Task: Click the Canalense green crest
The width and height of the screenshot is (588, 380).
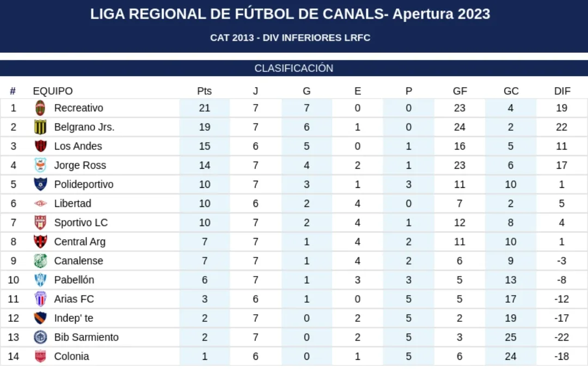Action: (x=40, y=261)
